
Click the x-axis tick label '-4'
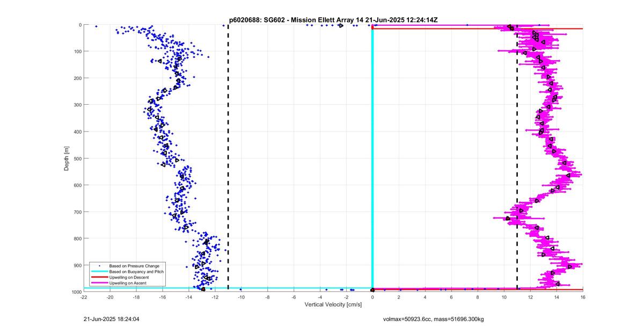pyautogui.click(x=320, y=297)
